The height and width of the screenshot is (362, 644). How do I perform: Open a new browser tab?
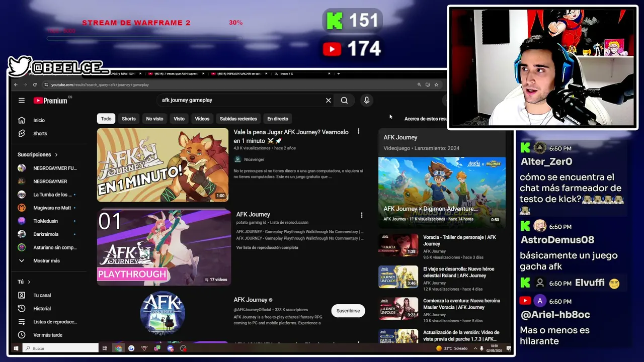(339, 73)
